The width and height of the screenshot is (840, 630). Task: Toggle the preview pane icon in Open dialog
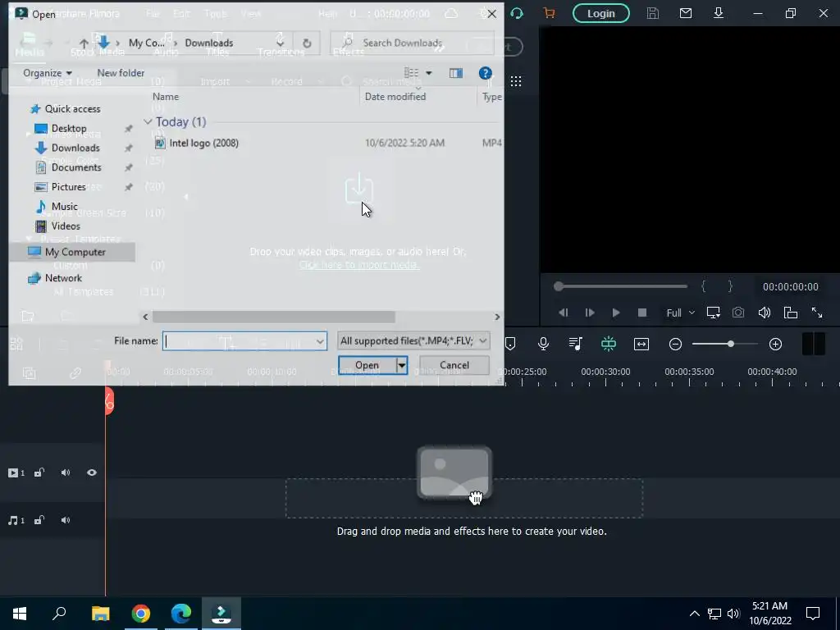pos(456,73)
